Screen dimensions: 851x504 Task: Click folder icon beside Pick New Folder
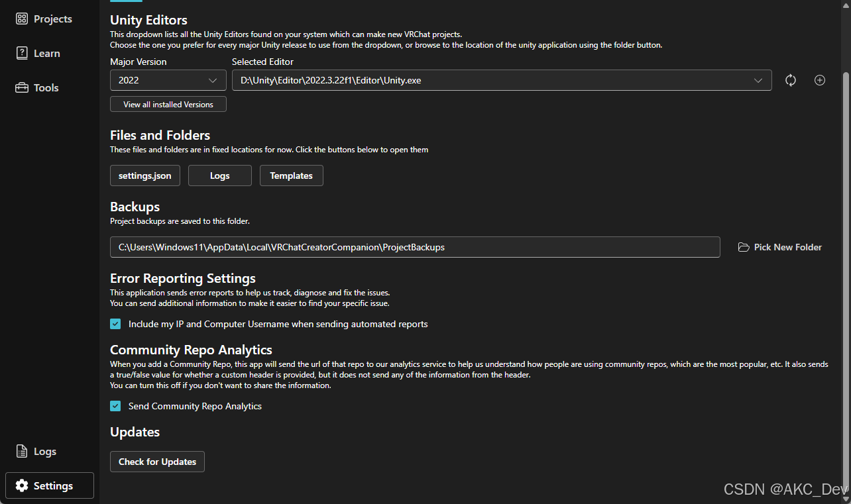pyautogui.click(x=744, y=247)
